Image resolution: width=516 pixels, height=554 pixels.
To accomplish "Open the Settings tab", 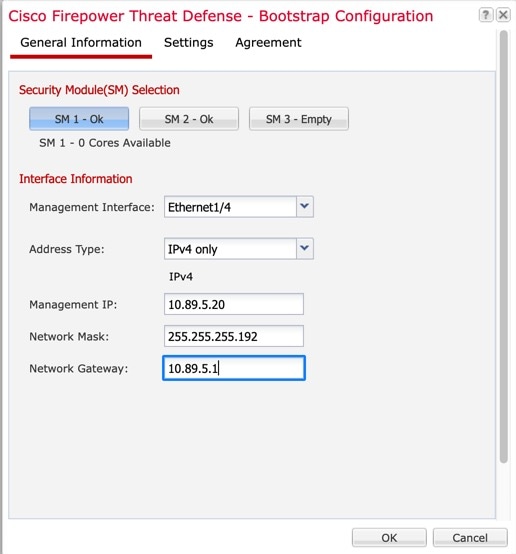I will [x=189, y=43].
